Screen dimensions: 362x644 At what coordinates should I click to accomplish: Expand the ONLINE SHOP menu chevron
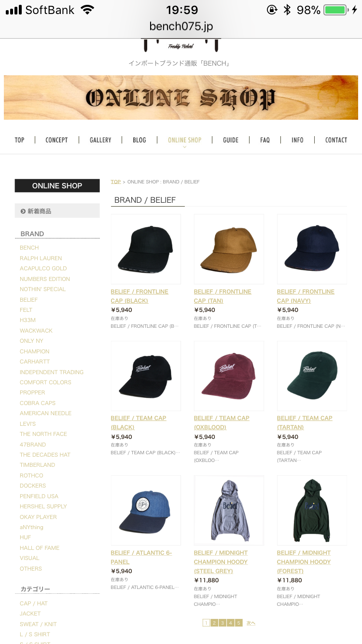184,147
